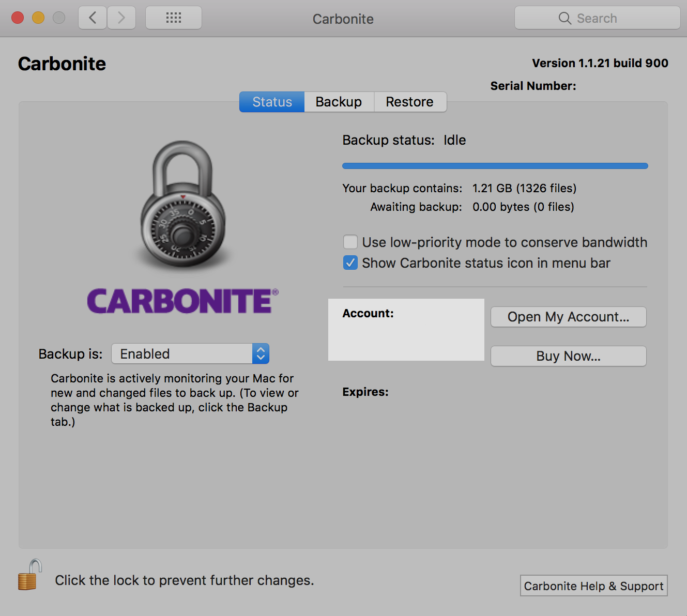
Task: Click the search magnifier icon
Action: click(565, 18)
